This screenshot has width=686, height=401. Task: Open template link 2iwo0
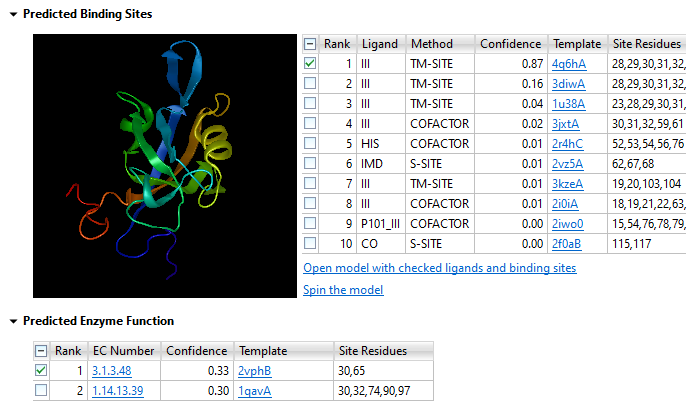(x=567, y=224)
